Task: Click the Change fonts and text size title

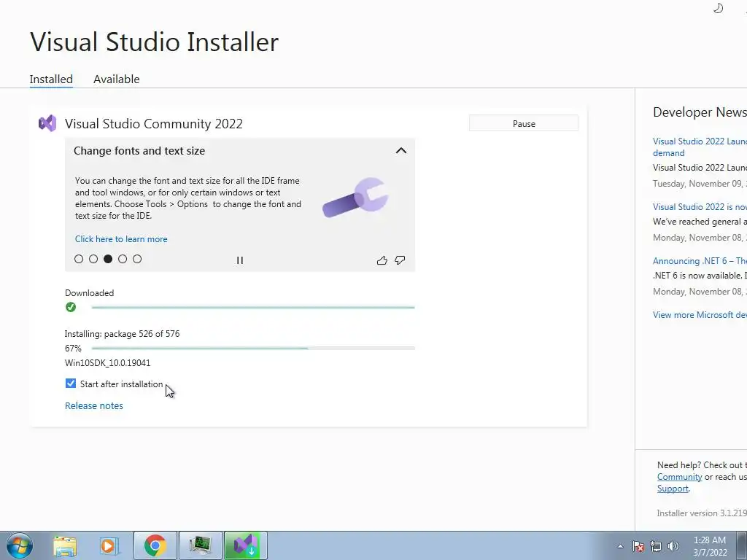Action: coord(139,151)
